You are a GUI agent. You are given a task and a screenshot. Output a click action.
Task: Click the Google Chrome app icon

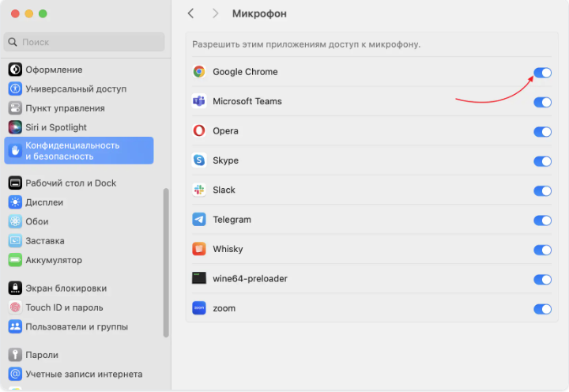click(x=199, y=71)
